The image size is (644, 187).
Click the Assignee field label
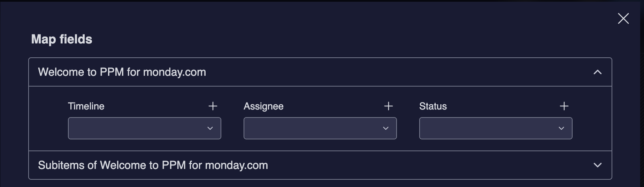(x=263, y=106)
